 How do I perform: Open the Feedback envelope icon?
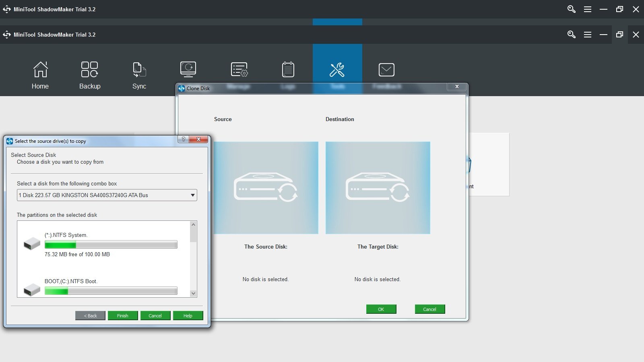pyautogui.click(x=386, y=70)
